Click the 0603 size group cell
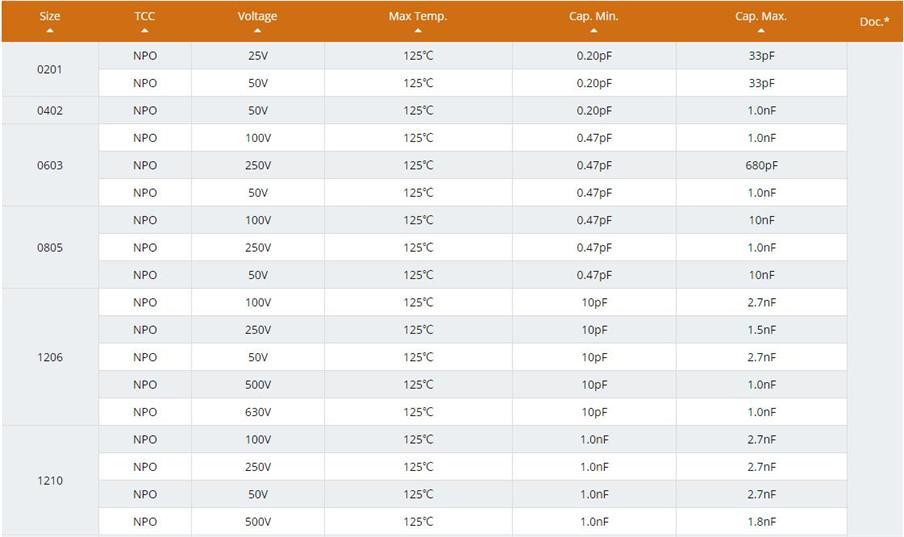This screenshot has height=537, width=904. [50, 165]
